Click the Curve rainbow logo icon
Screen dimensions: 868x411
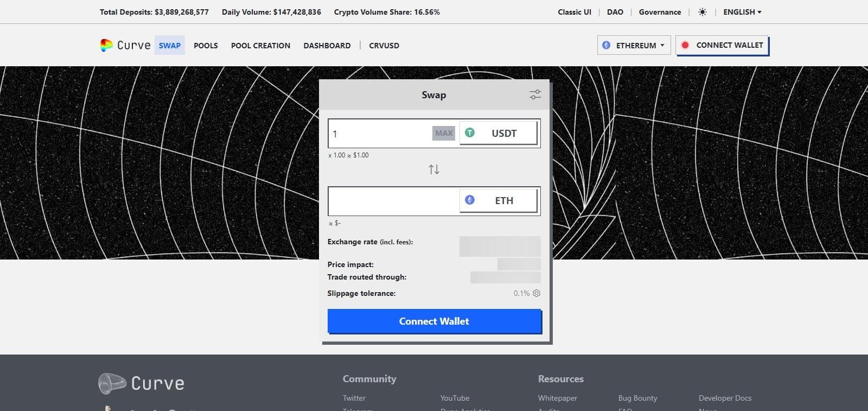coord(106,46)
